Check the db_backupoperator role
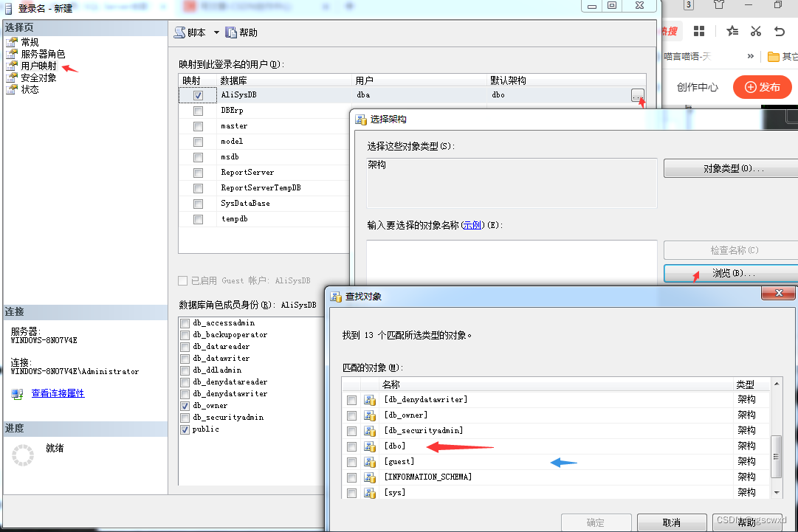798x532 pixels. point(185,335)
